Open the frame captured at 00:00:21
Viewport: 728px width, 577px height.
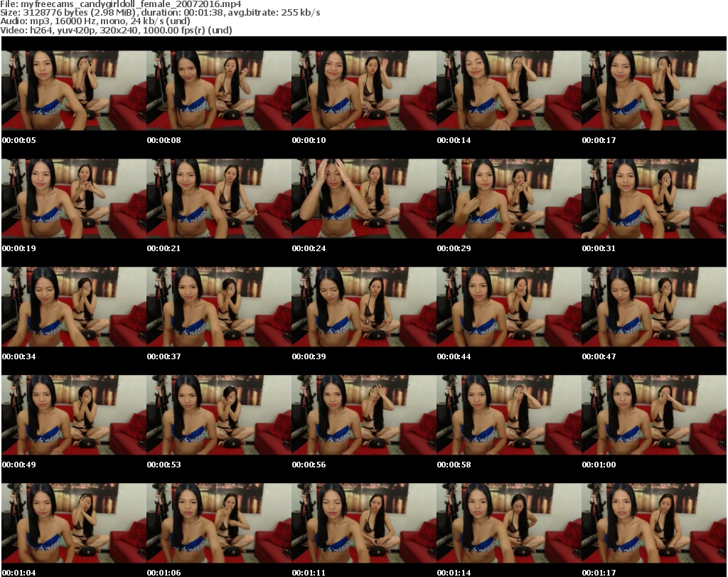click(x=219, y=198)
